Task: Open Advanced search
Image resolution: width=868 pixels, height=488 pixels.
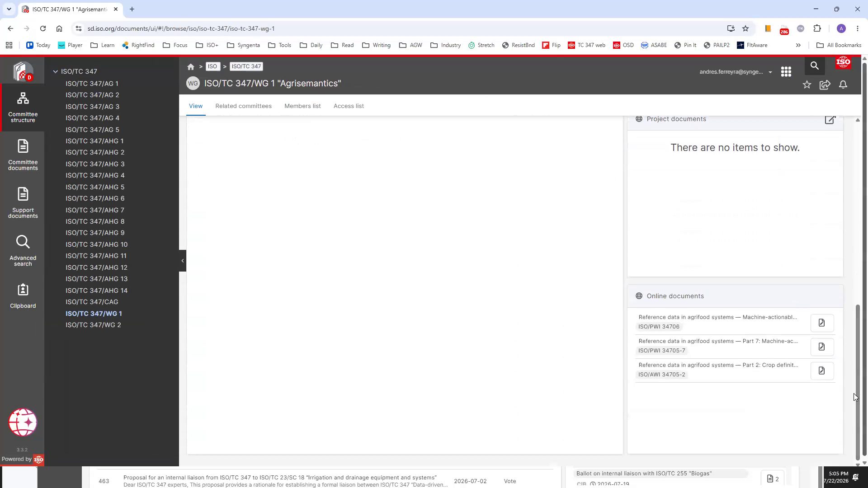Action: [x=23, y=251]
